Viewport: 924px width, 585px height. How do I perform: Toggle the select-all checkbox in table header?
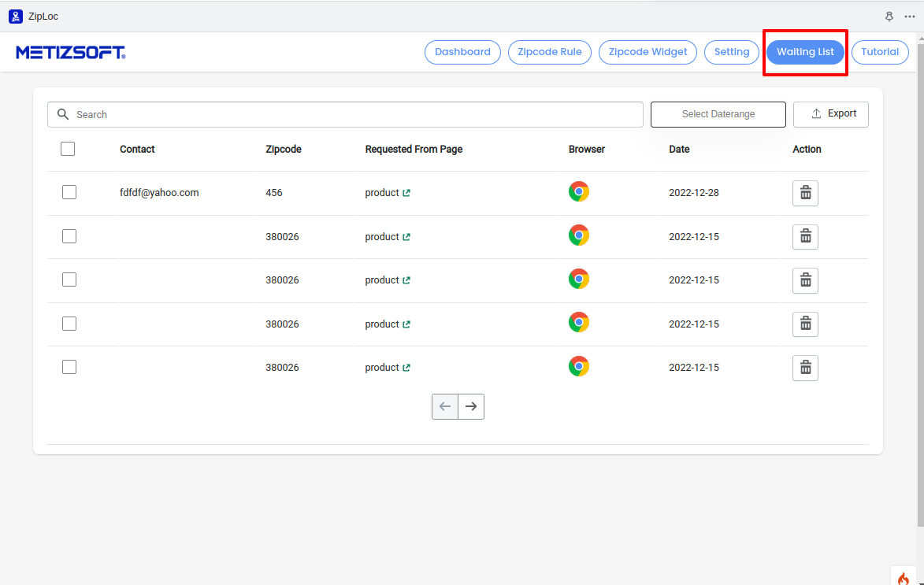tap(68, 149)
